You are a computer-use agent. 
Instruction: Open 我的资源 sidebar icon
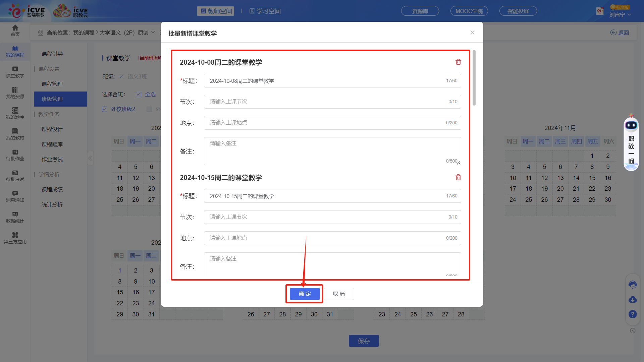pos(15,93)
